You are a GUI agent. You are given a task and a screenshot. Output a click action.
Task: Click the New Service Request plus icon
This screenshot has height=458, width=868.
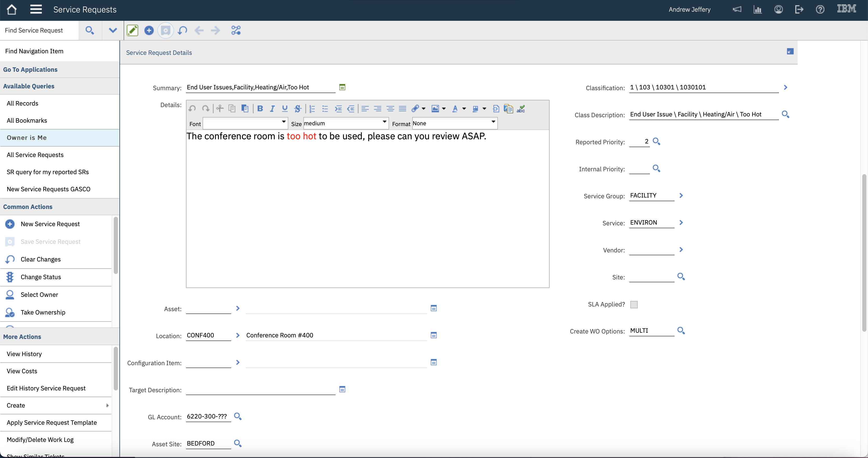[149, 30]
